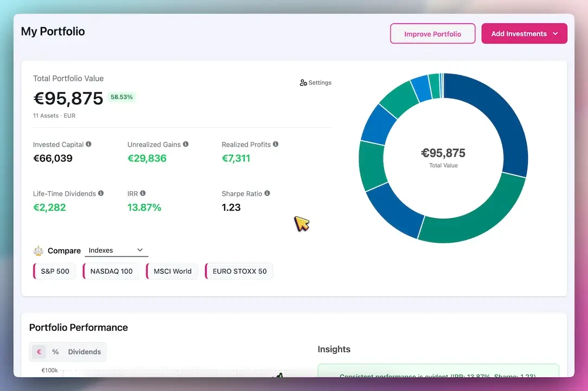
Task: Toggle the NASDAQ 100 comparison chip
Action: pos(111,271)
